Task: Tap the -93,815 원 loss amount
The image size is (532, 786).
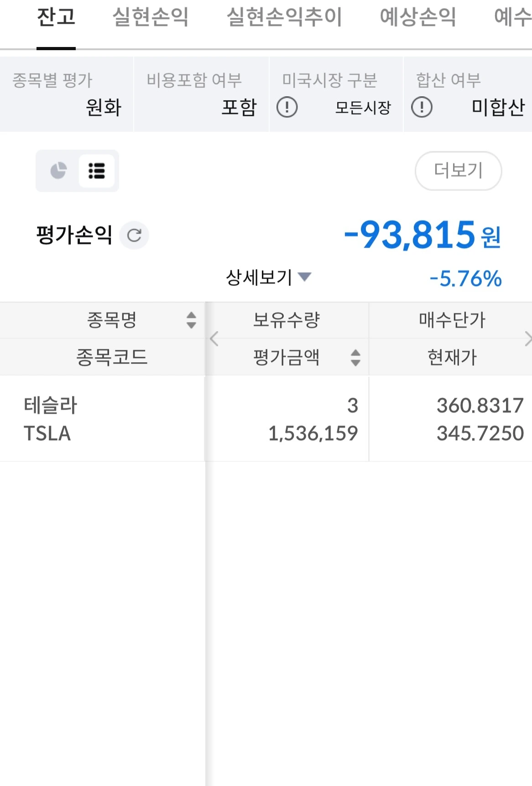Action: point(422,235)
